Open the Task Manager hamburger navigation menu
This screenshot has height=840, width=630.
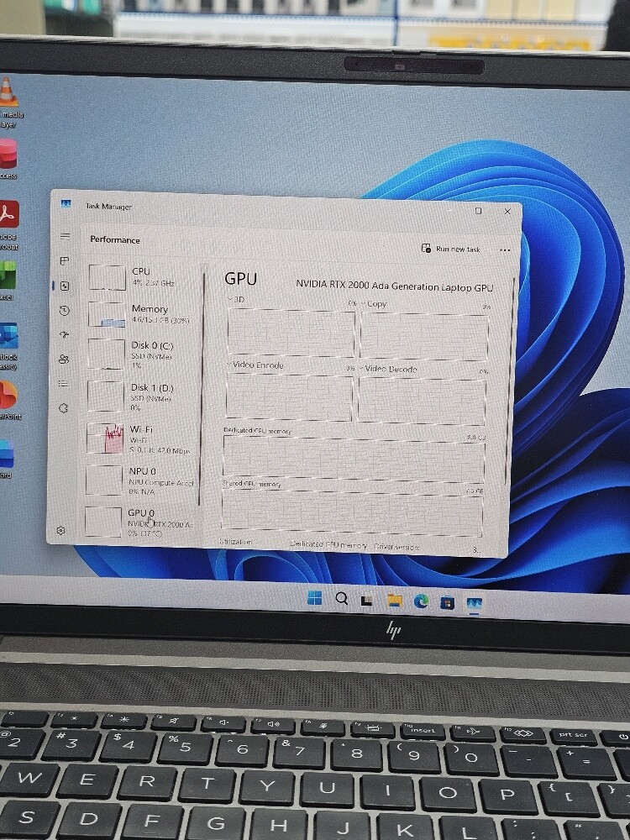coord(66,236)
